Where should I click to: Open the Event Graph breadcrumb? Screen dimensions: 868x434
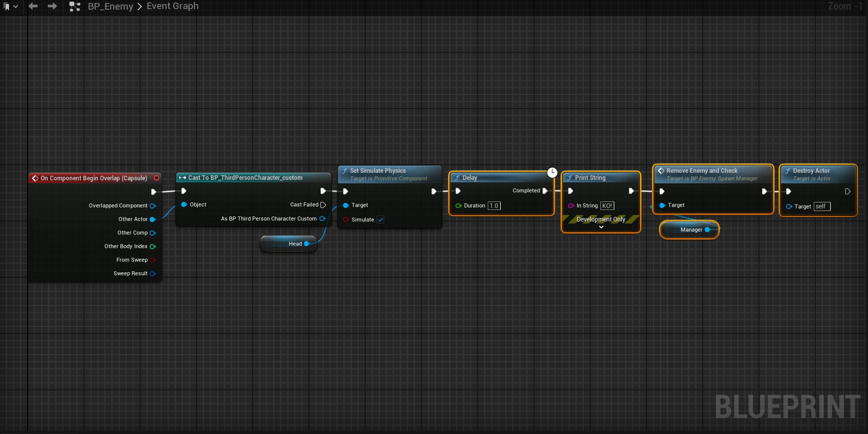pyautogui.click(x=172, y=6)
